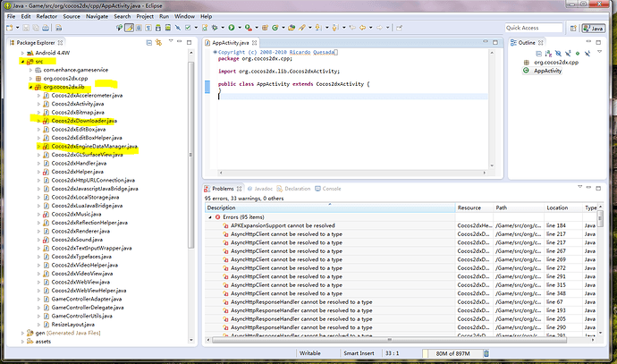This screenshot has width=617, height=364.
Task: Click the Quick Access search field
Action: pyautogui.click(x=533, y=28)
